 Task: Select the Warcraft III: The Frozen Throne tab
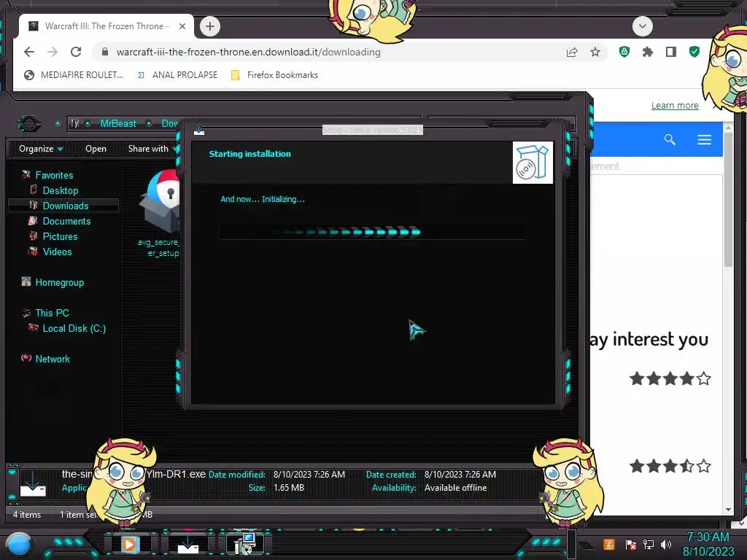(106, 26)
